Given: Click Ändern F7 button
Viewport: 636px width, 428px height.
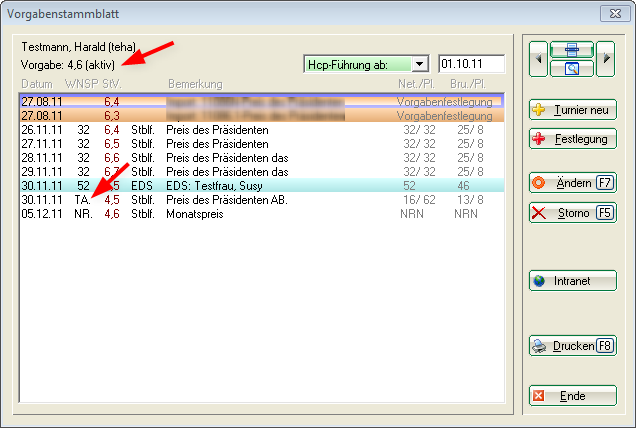Looking at the screenshot, I should click(x=573, y=183).
